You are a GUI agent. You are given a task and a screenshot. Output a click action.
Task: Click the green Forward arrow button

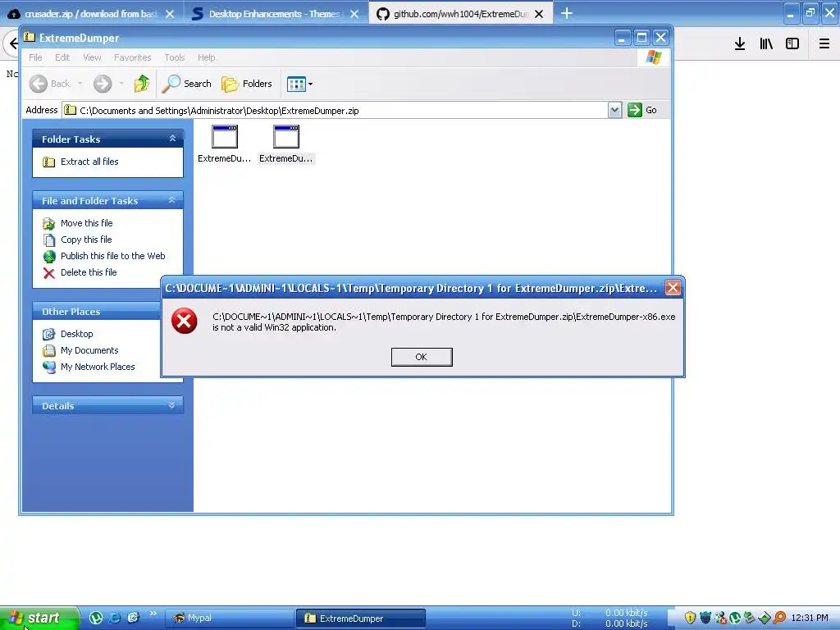103,84
